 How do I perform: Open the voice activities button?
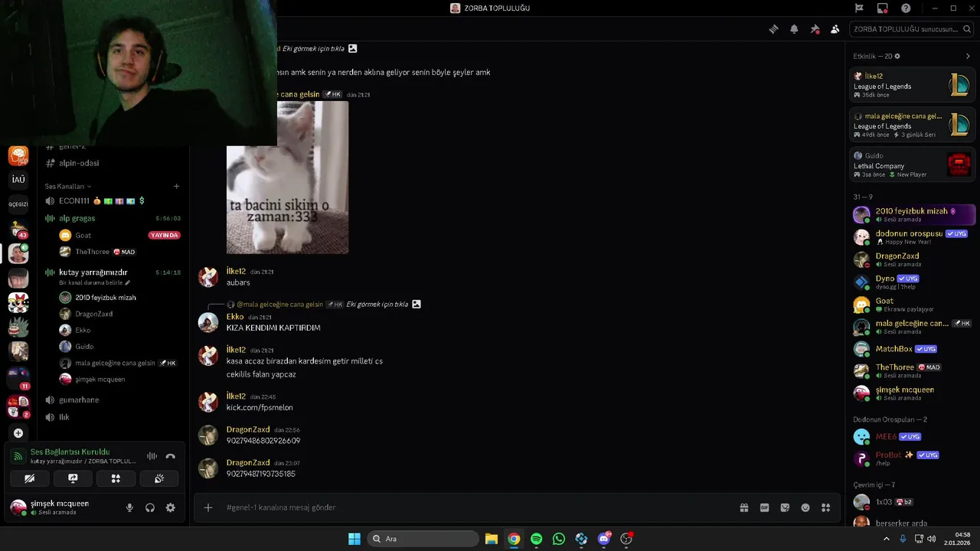116,478
